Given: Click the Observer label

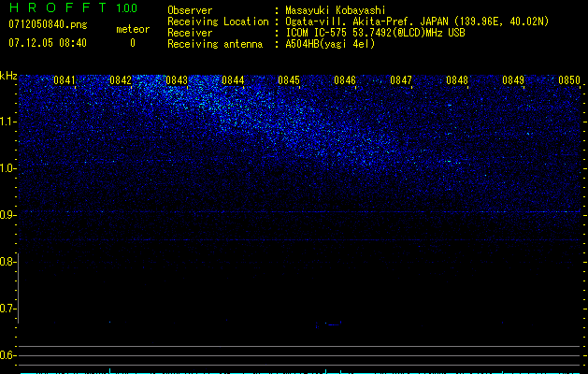Looking at the screenshot, I should tap(190, 10).
